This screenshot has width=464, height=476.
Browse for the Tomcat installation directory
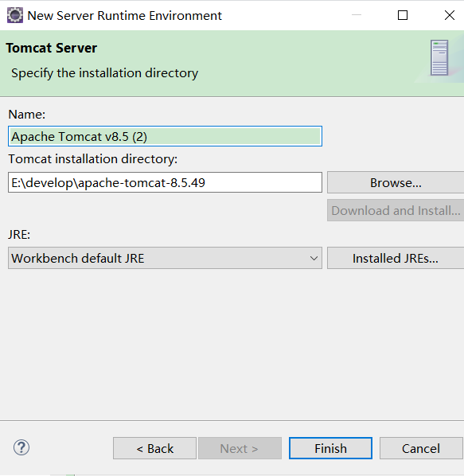pyautogui.click(x=396, y=182)
